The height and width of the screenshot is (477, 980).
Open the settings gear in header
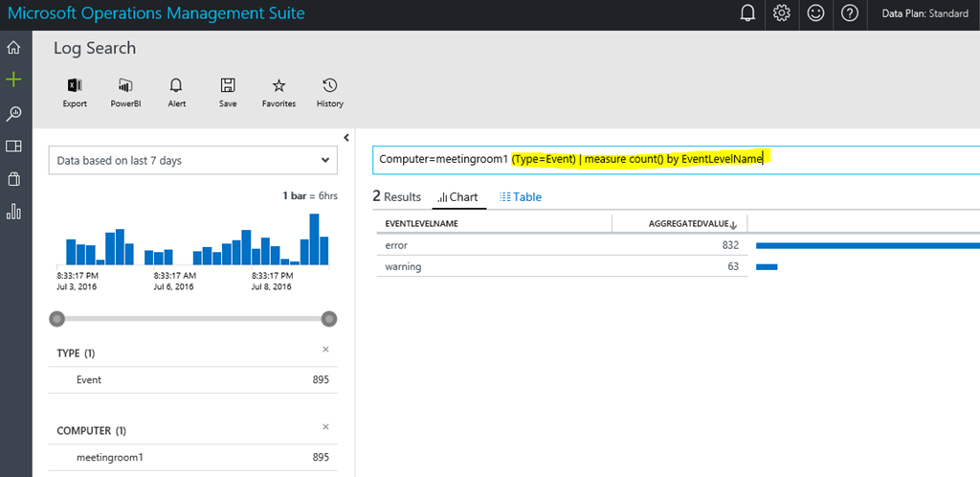click(782, 13)
